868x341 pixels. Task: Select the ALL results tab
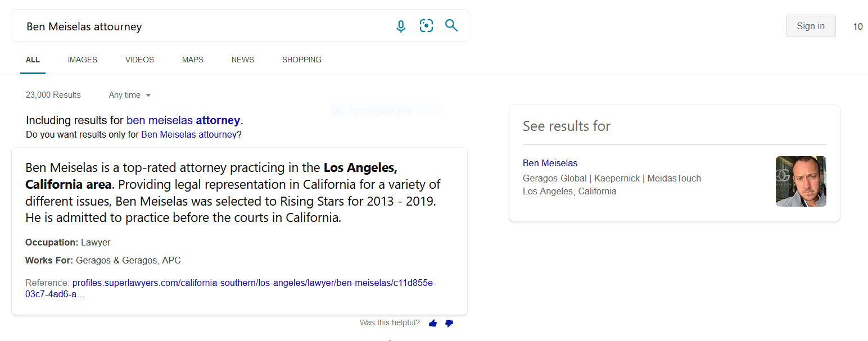(33, 60)
